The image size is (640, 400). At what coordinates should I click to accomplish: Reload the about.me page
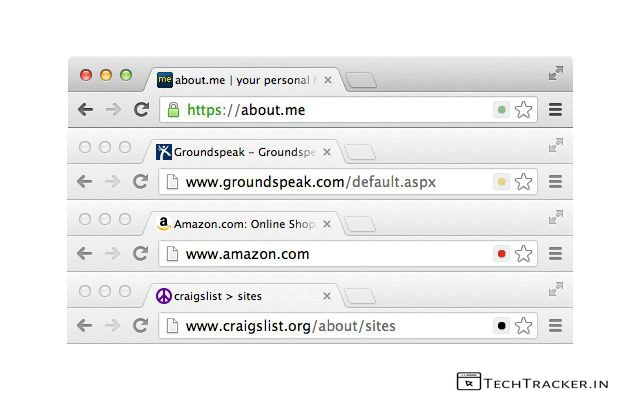[141, 109]
